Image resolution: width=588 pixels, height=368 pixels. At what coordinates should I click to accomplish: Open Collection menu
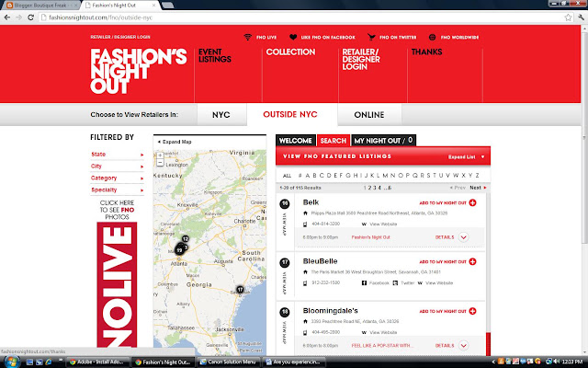point(290,52)
